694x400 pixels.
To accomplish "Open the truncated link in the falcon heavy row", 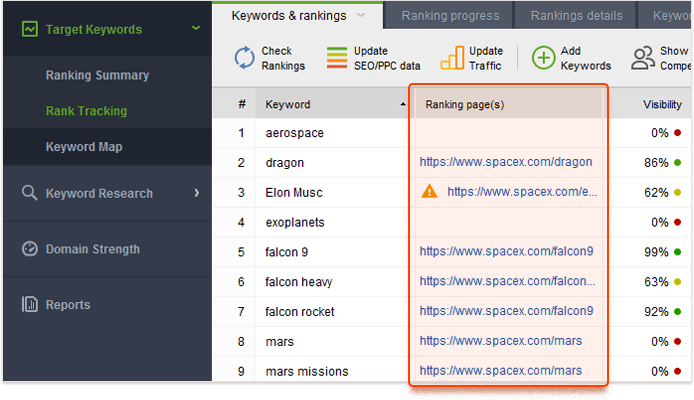I will 507,281.
